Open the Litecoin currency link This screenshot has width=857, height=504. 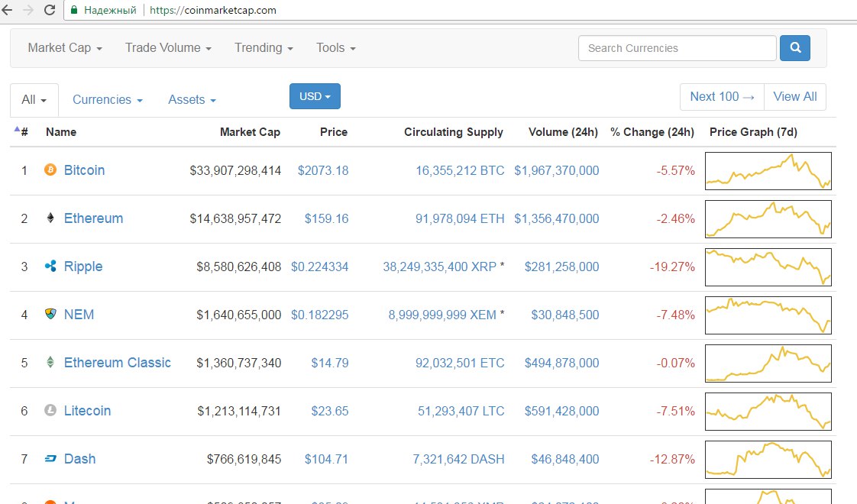(x=87, y=411)
